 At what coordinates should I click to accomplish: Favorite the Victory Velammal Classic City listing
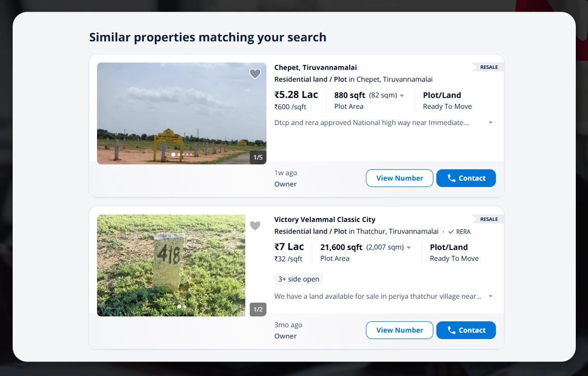[x=255, y=226]
